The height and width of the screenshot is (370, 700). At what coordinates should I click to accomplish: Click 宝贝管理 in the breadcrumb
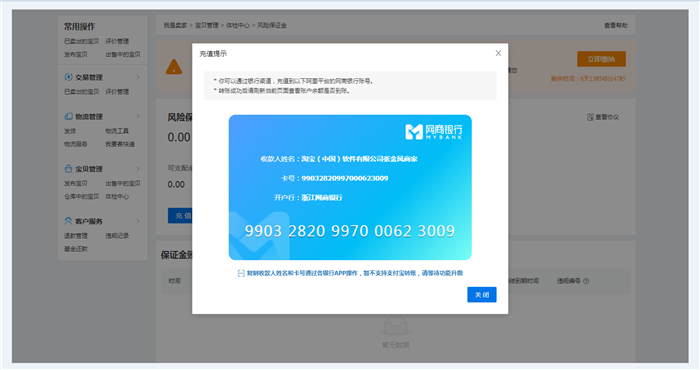[x=207, y=25]
